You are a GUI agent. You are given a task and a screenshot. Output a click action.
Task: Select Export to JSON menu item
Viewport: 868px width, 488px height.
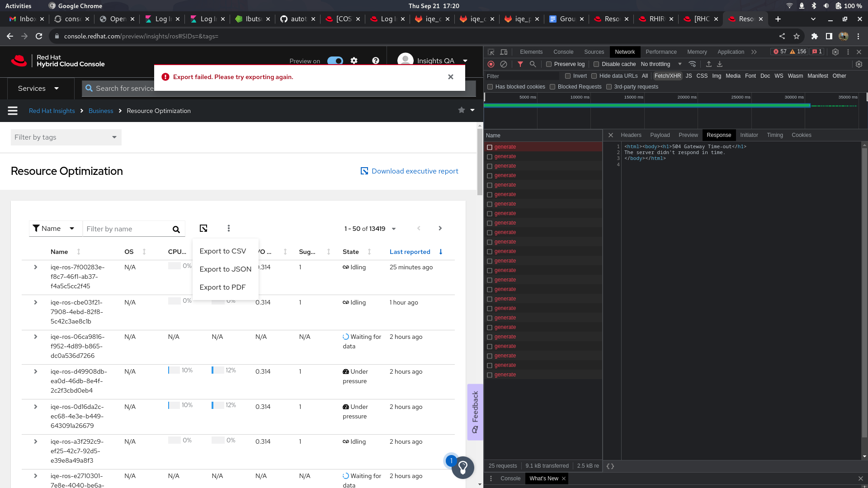pyautogui.click(x=225, y=269)
